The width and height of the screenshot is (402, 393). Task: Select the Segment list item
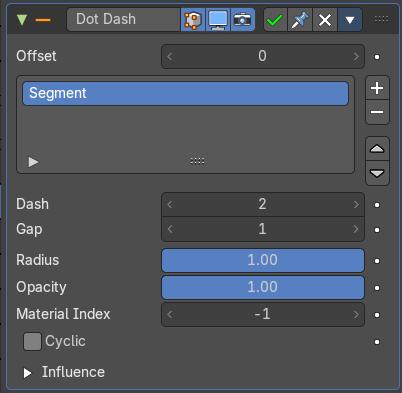[186, 93]
